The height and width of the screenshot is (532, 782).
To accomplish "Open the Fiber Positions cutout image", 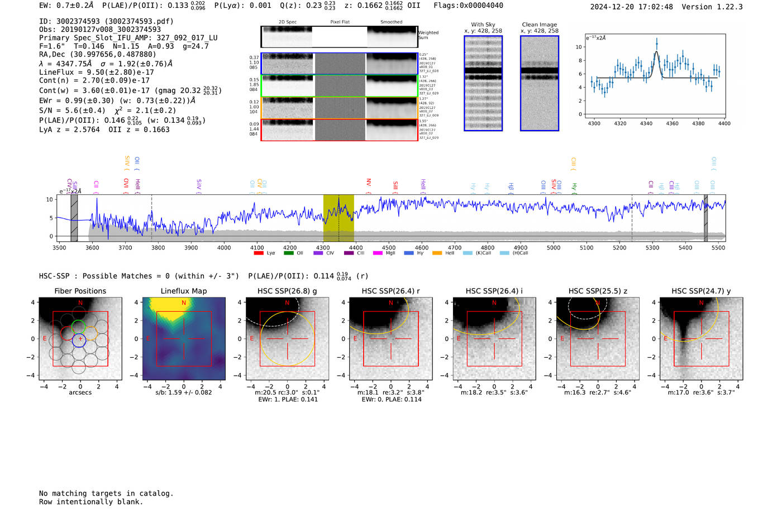I will 80,339.
